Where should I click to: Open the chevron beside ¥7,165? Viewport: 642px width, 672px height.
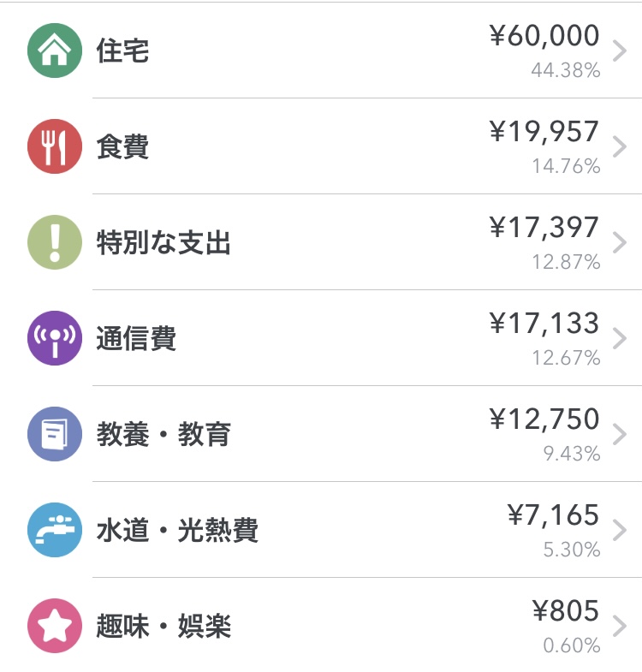point(620,530)
